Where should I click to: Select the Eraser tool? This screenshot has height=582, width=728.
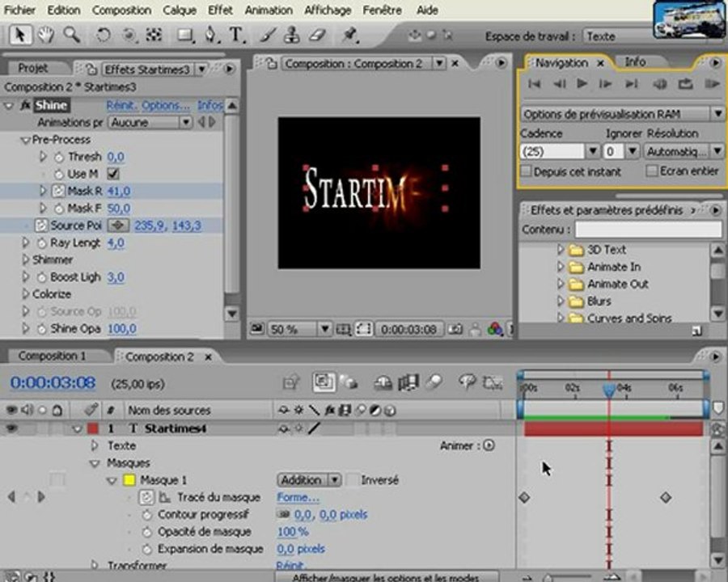[x=318, y=36]
